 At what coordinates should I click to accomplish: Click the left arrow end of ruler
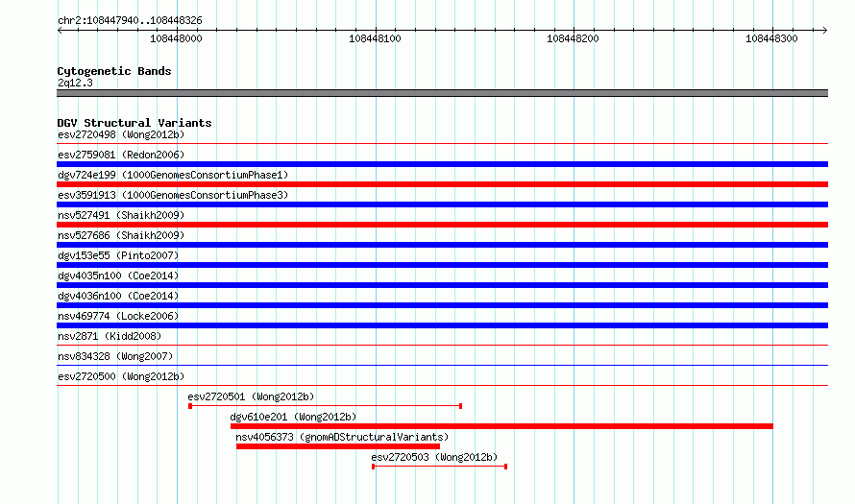click(x=60, y=30)
